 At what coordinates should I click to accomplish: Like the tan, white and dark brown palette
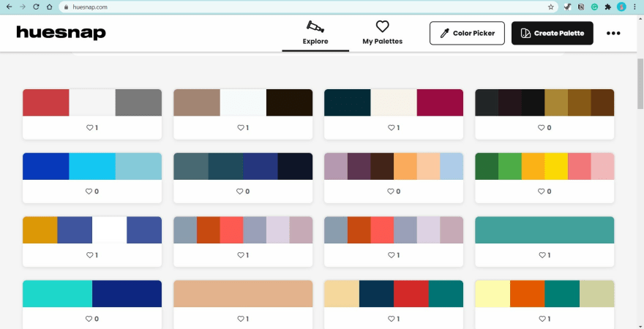click(240, 128)
